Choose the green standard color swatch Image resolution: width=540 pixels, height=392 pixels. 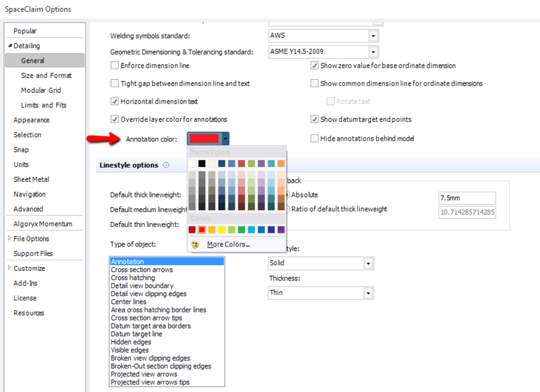click(241, 230)
